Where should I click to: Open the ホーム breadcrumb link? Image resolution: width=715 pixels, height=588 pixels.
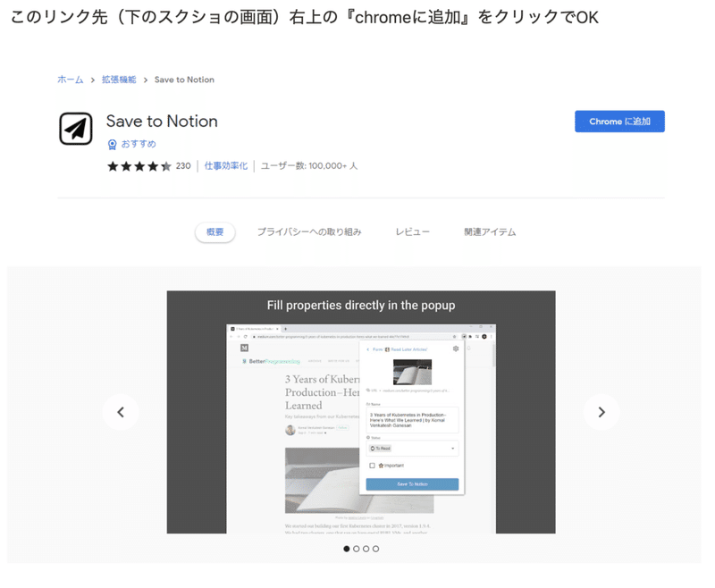click(71, 80)
